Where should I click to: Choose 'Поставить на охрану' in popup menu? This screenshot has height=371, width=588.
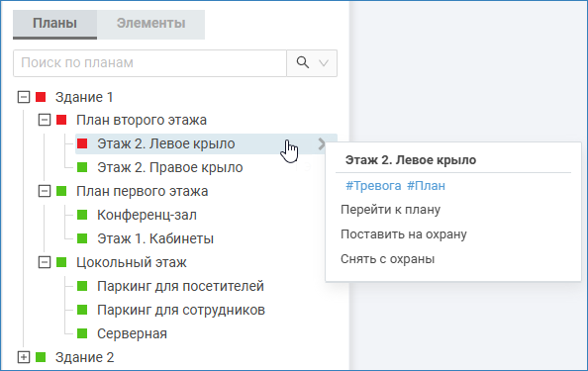tap(404, 234)
